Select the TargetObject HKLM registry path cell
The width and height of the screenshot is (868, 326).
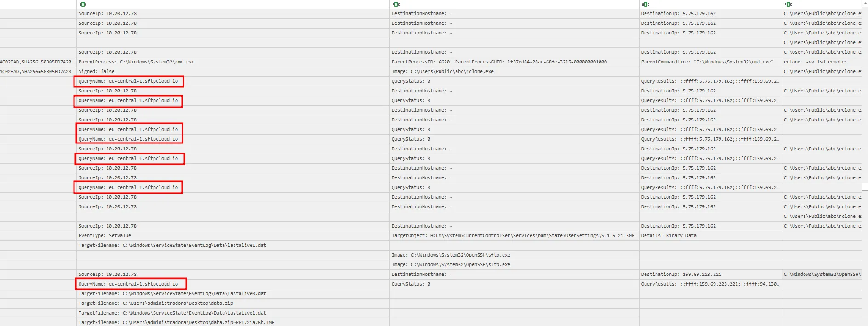(514, 236)
